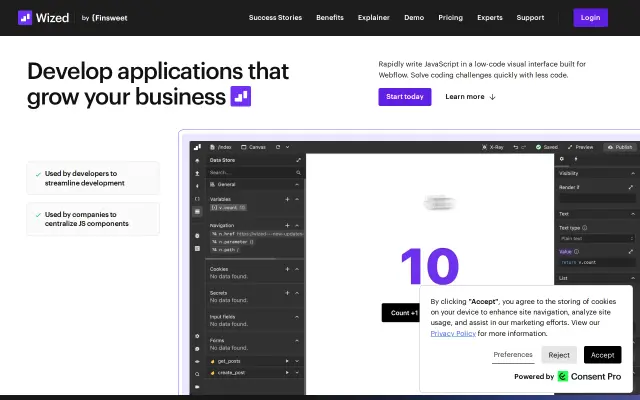Select the n.parameter navigation entry
This screenshot has width=640, height=400.
(x=233, y=242)
